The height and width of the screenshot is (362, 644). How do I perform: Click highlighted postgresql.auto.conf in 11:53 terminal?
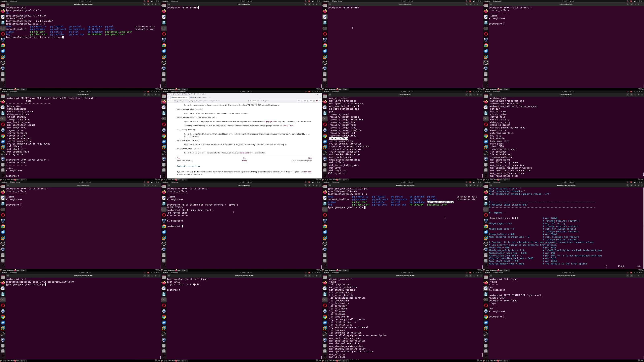[x=441, y=202]
